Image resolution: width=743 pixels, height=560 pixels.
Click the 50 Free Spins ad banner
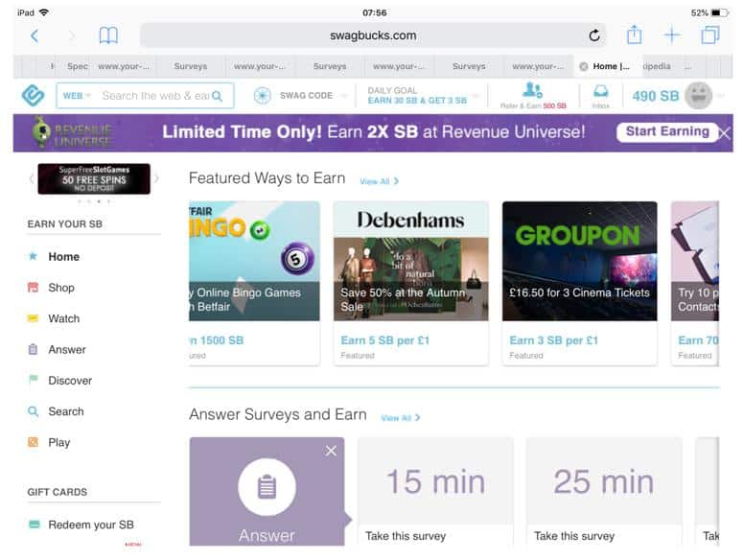[94, 179]
